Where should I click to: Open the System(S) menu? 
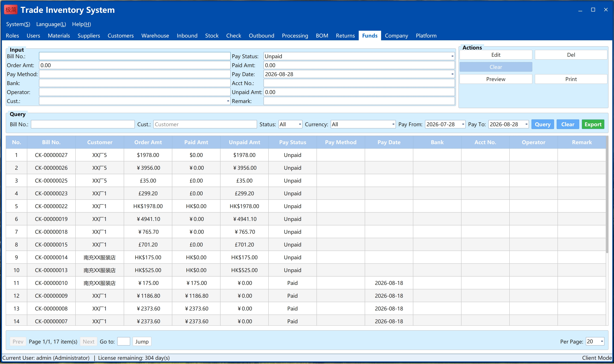tap(18, 24)
